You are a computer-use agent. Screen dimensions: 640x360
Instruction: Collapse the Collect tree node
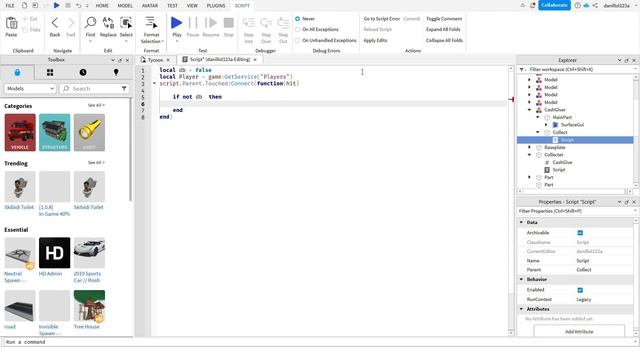[538, 132]
